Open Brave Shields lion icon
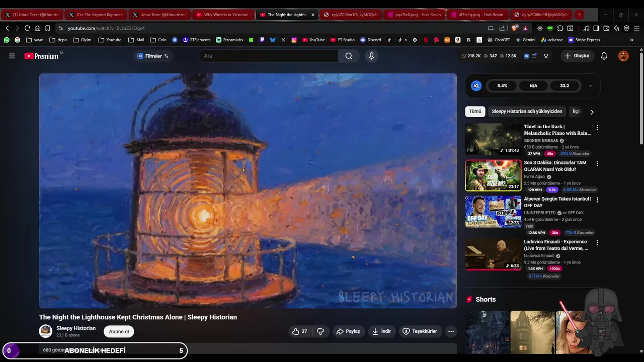This screenshot has width=644, height=362. tap(515, 28)
